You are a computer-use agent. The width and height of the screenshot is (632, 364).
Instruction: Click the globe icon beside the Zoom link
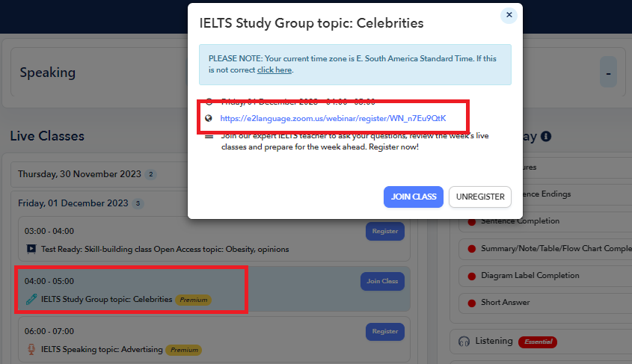point(209,118)
